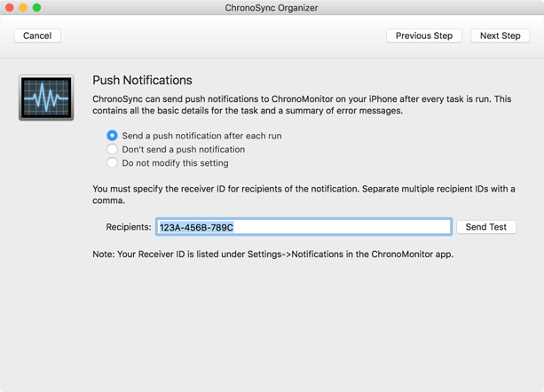Go back with Previous Step button

click(x=424, y=35)
